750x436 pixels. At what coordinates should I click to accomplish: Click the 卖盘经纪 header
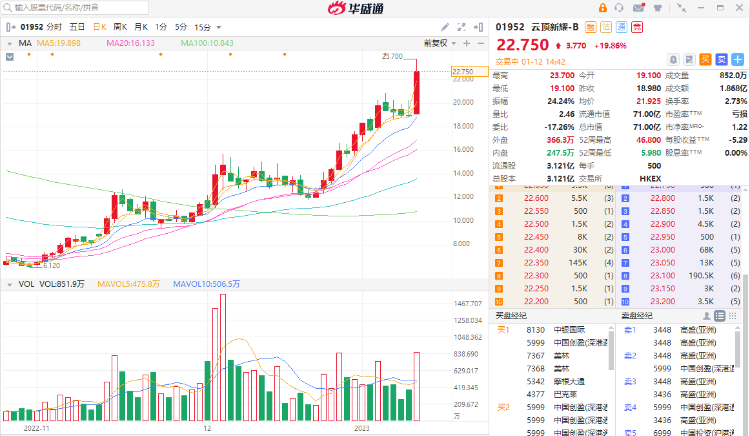click(637, 316)
